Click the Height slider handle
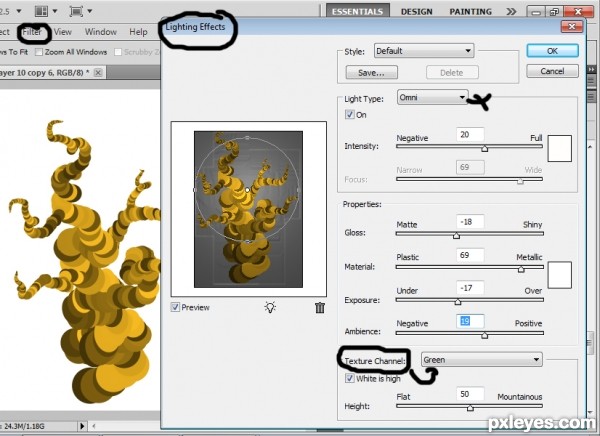600x436 pixels. (470, 408)
